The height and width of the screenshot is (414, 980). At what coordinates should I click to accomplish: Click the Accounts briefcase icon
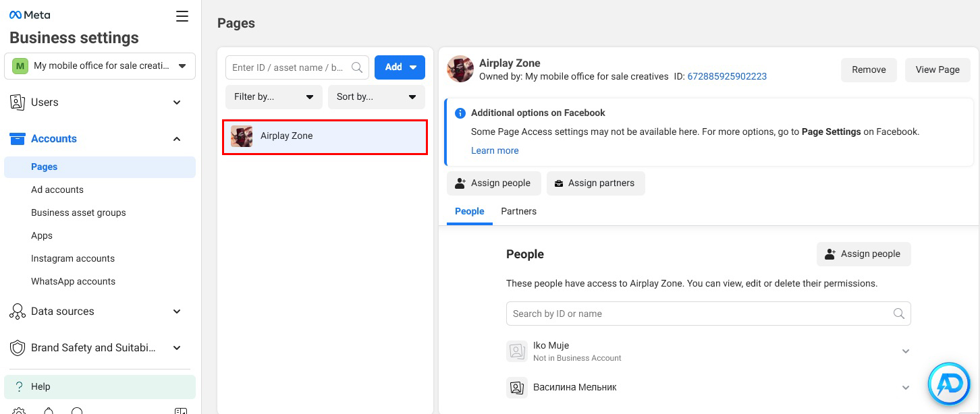[18, 139]
